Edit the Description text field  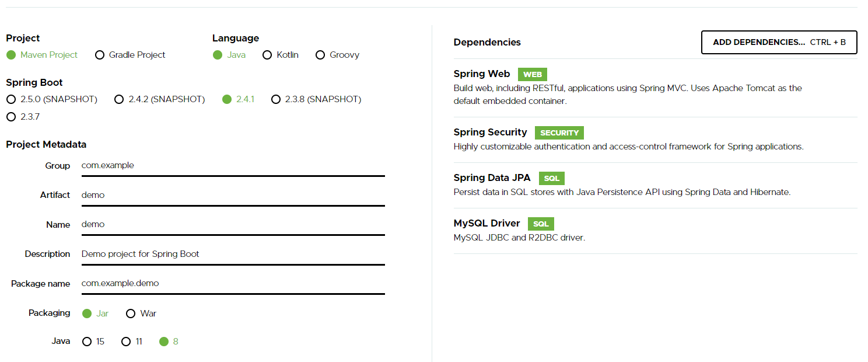tap(232, 254)
